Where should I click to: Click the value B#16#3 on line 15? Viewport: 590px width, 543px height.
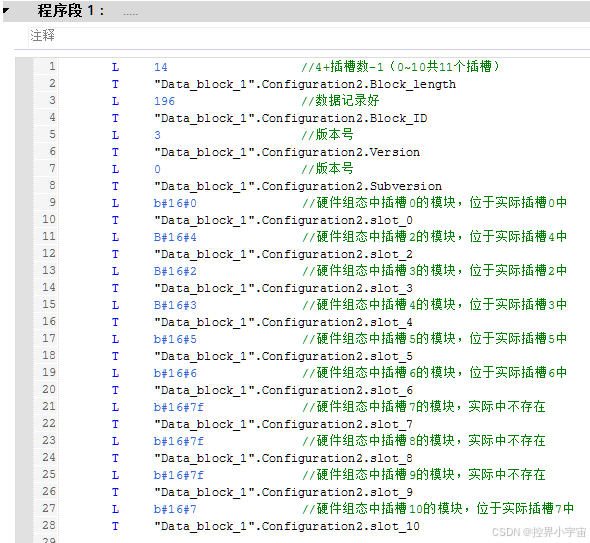[x=175, y=305]
